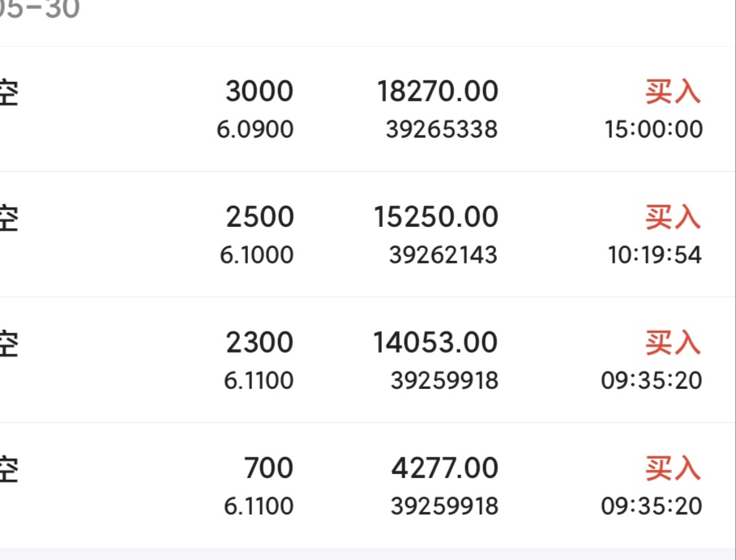This screenshot has height=560, width=736.
Task: Click the 10:19:54 timestamp
Action: [x=655, y=255]
